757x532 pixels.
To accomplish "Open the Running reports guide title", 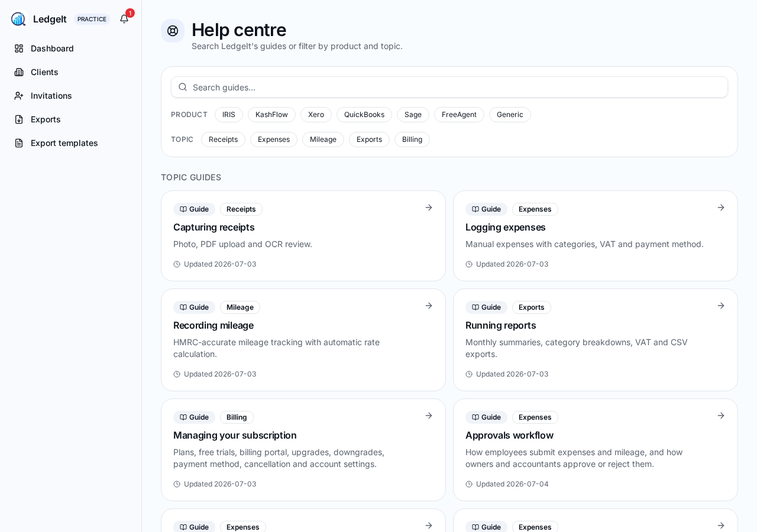I will point(501,325).
